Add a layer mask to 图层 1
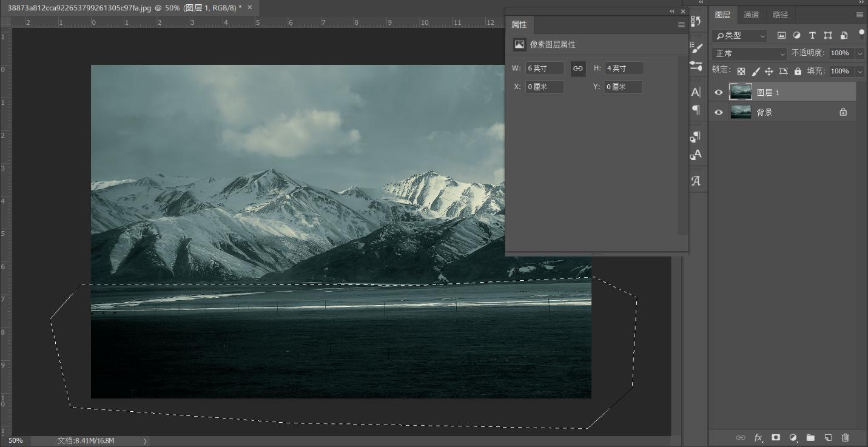Screen dimensions: 868x447 (775, 437)
